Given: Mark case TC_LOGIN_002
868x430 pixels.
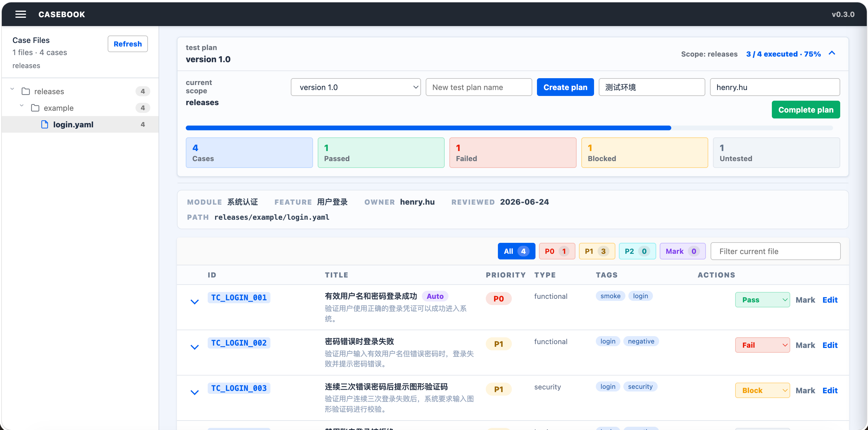Looking at the screenshot, I should point(805,345).
